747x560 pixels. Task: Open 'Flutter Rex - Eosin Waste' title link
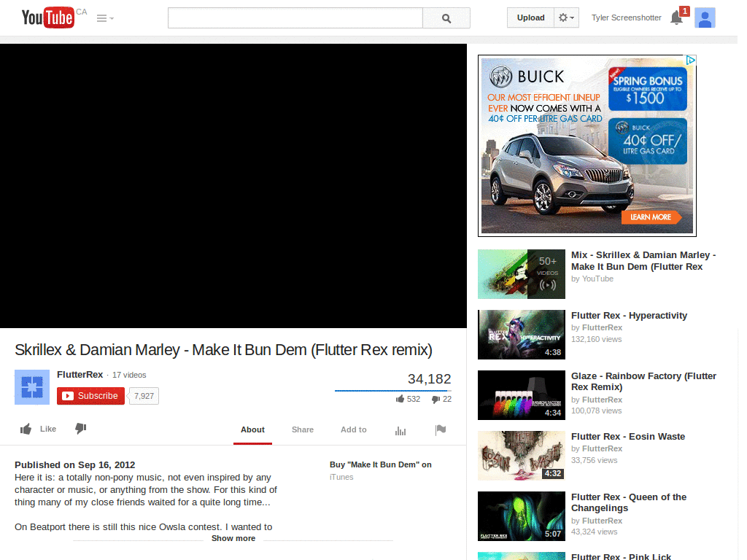click(x=628, y=437)
